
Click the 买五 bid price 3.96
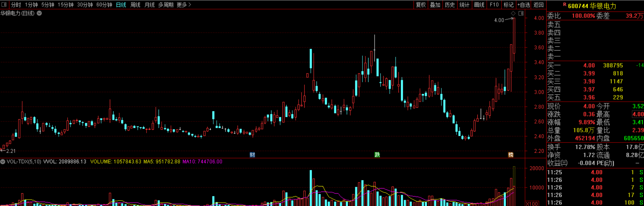tap(589, 98)
